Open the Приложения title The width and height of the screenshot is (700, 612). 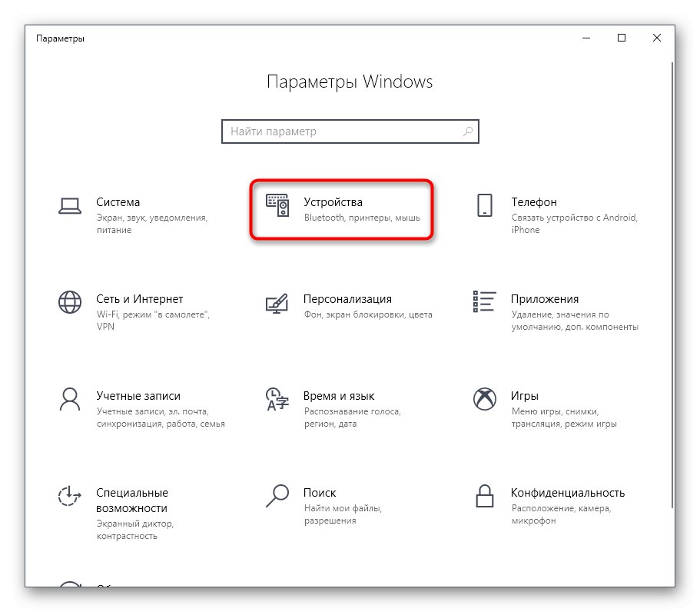pyautogui.click(x=545, y=299)
